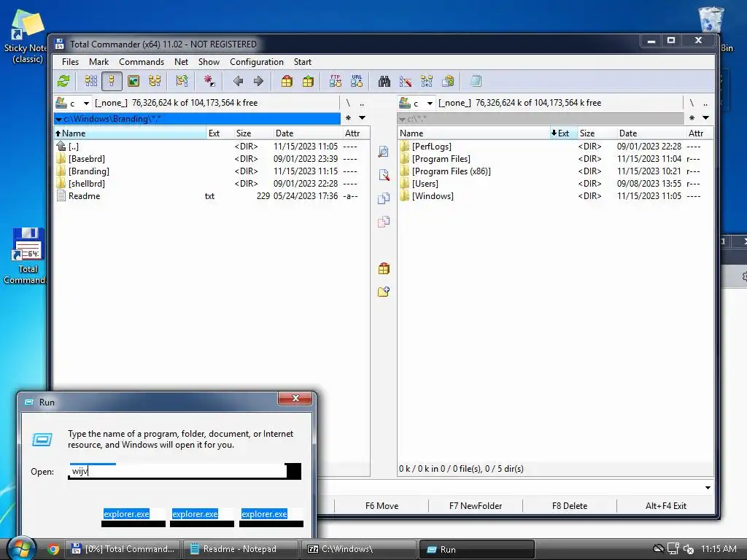Open the right panel directory history arrow

click(705, 117)
